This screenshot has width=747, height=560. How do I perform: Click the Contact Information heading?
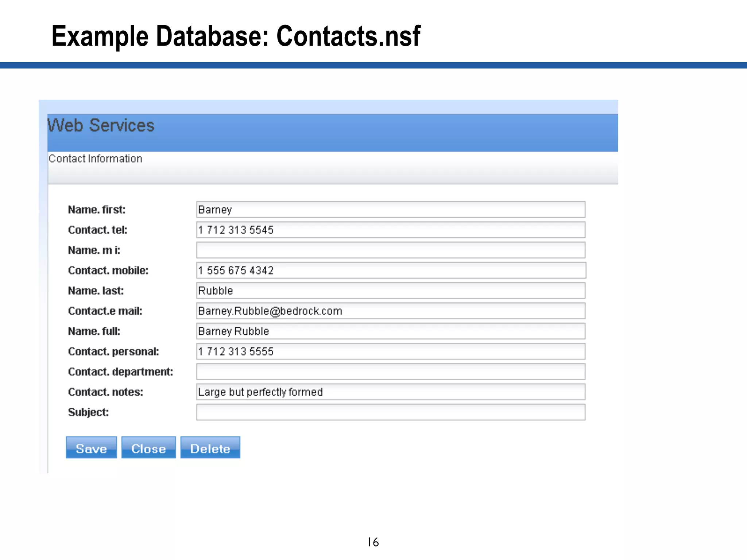[x=95, y=159]
